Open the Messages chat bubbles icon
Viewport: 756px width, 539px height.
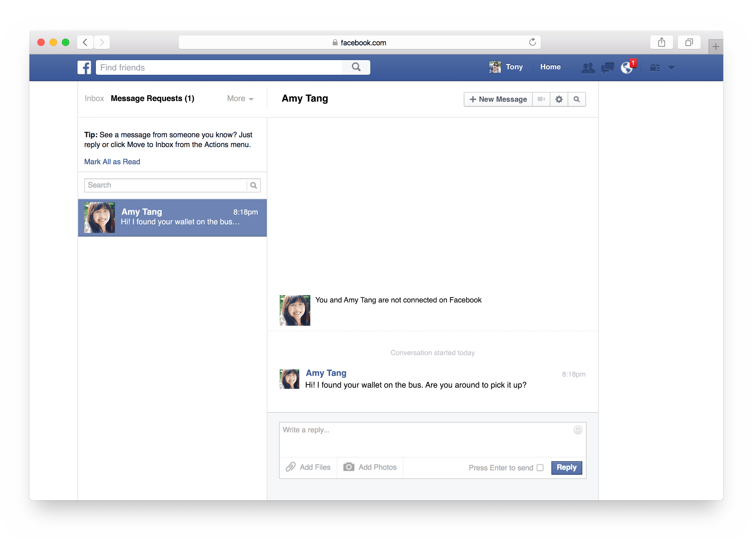[x=607, y=67]
